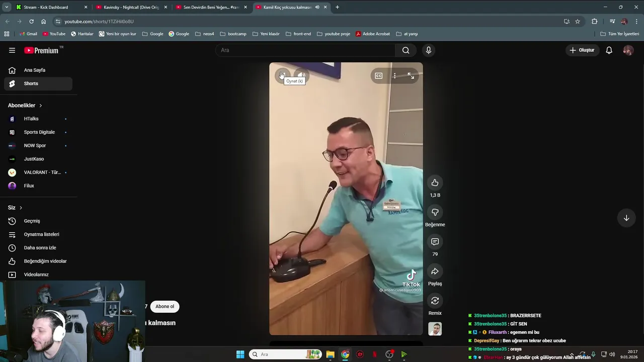This screenshot has height=362, width=644.
Task: Open Tüm Yer İşaretleri folder
Action: [619, 34]
